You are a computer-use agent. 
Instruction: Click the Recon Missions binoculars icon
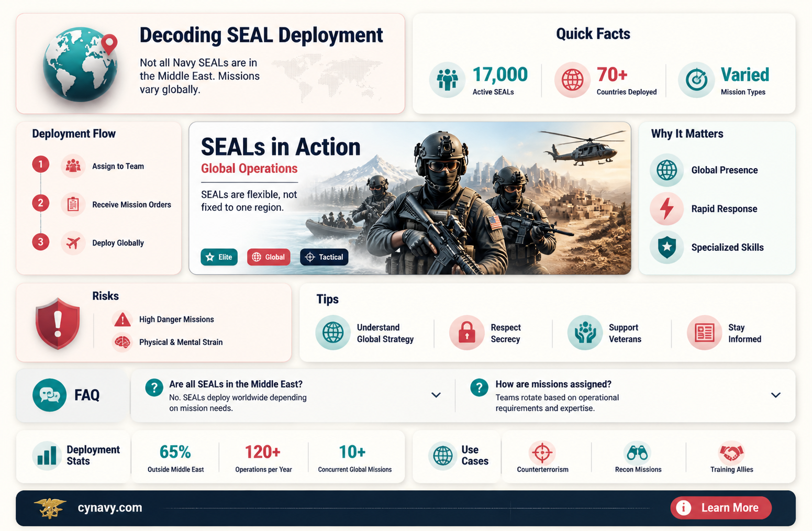tap(638, 452)
